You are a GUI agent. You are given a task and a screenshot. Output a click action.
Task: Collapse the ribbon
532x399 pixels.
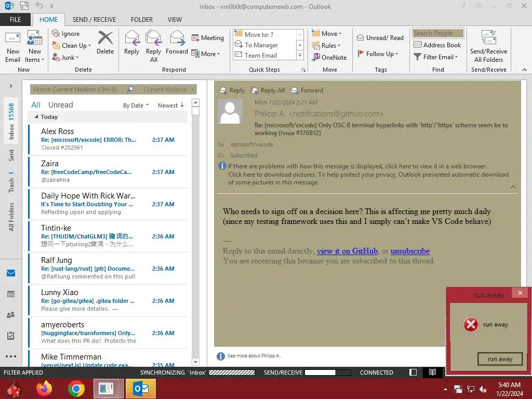coord(524,70)
